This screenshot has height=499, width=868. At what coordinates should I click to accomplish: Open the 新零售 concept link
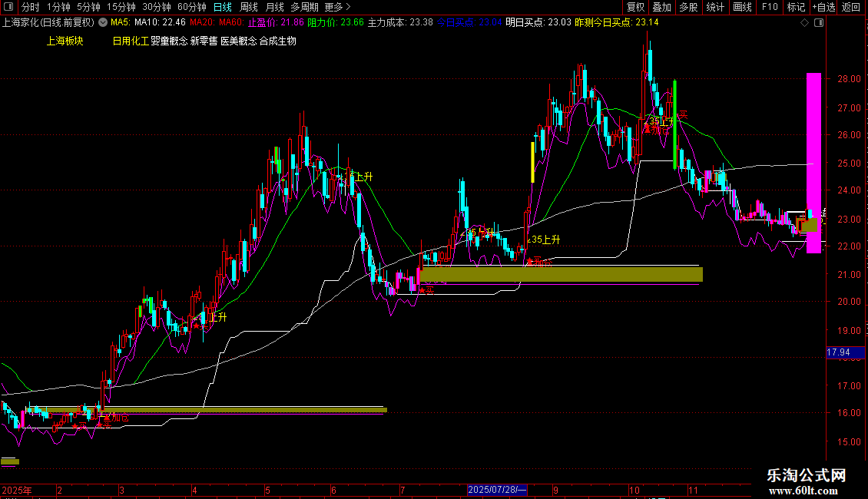click(x=204, y=41)
